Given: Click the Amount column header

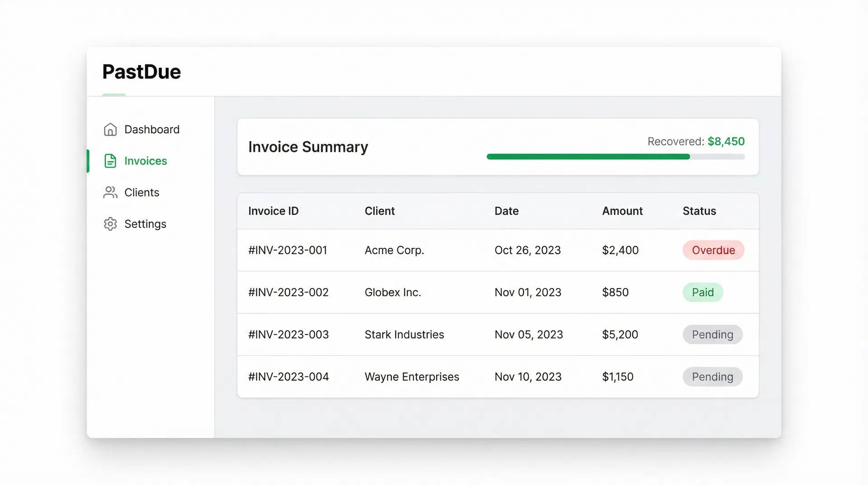Looking at the screenshot, I should pos(623,211).
